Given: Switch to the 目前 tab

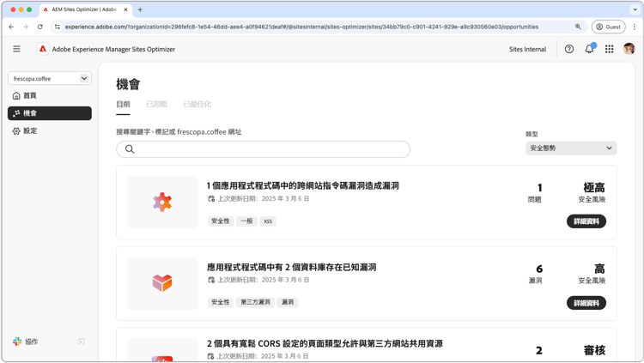Looking at the screenshot, I should tap(123, 105).
